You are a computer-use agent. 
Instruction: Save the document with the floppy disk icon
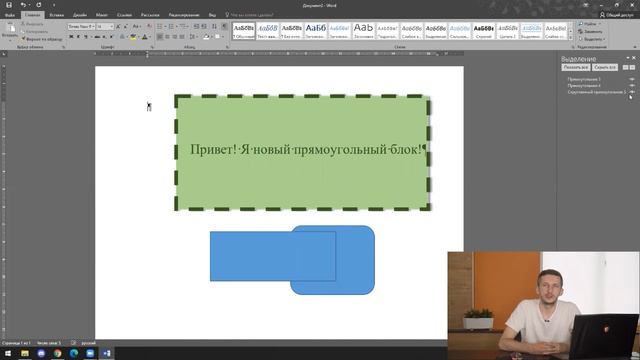coord(9,5)
